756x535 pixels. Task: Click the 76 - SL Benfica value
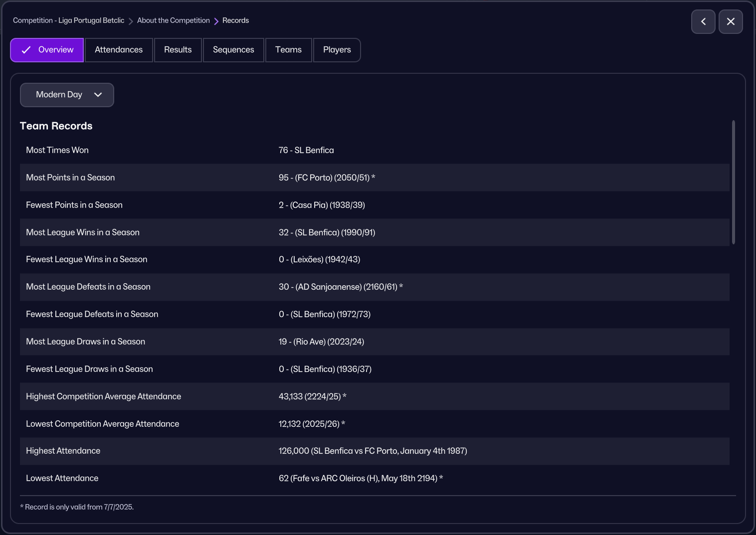pos(306,150)
